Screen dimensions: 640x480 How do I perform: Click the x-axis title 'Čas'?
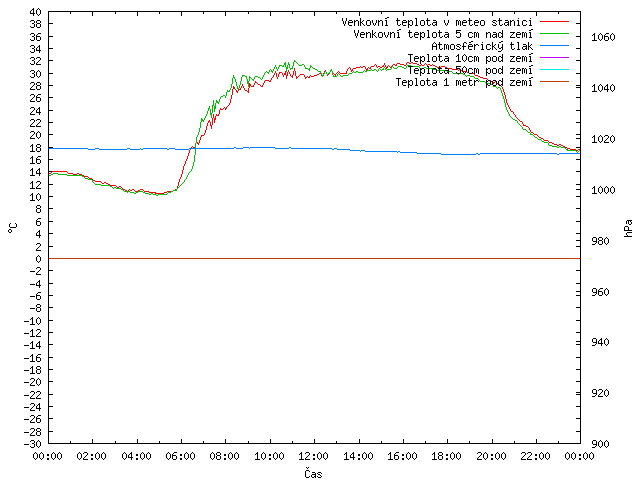[x=313, y=473]
